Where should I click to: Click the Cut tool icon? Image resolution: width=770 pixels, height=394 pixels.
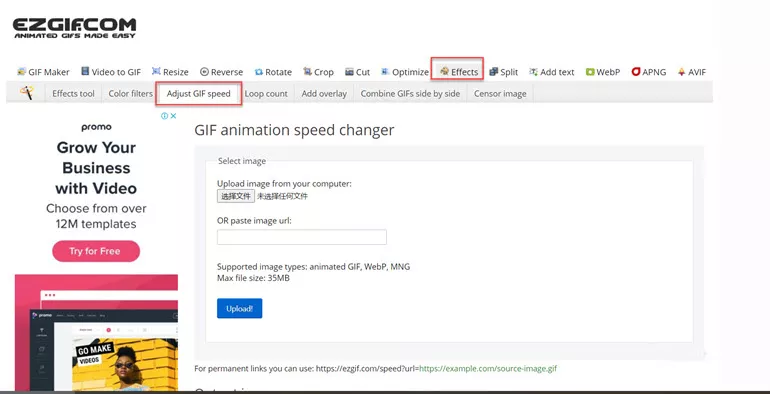[x=349, y=72]
